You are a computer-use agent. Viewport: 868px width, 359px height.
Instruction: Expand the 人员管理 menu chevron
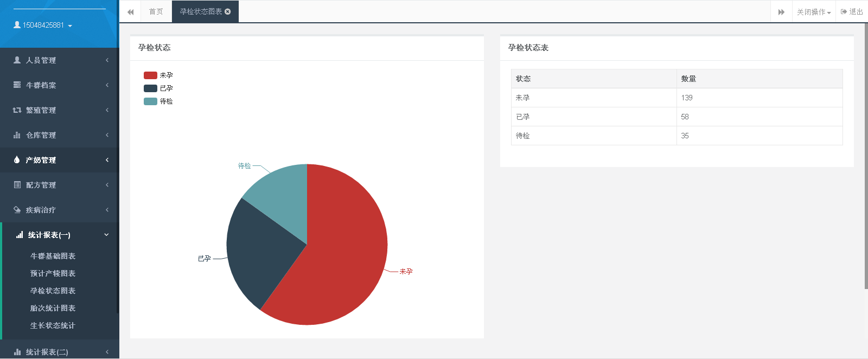pyautogui.click(x=107, y=60)
